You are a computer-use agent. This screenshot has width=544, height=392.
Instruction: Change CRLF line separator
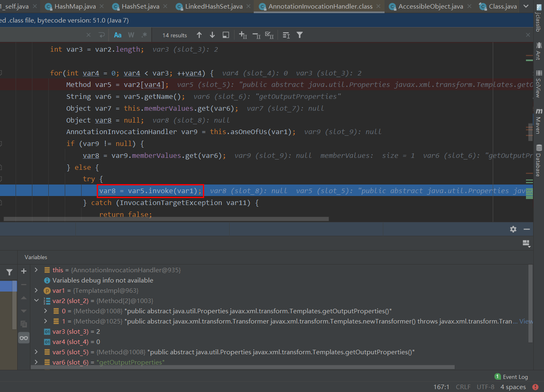click(x=463, y=387)
